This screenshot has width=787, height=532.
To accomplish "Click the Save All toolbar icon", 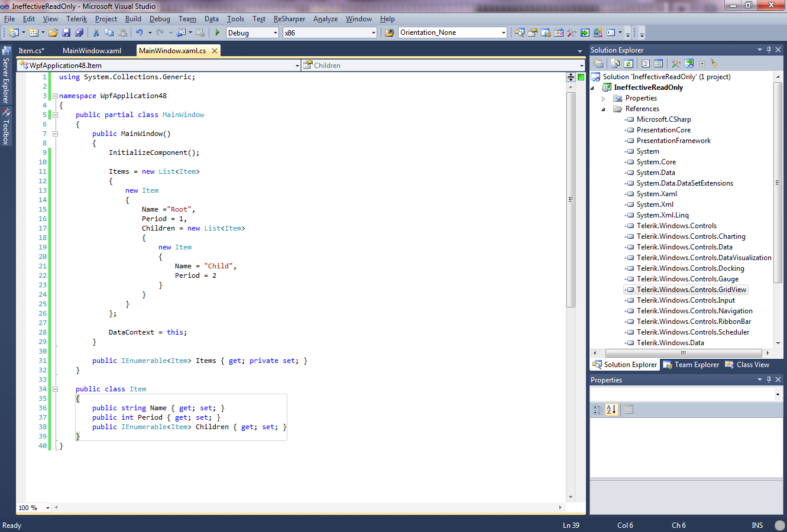I will pyautogui.click(x=79, y=33).
